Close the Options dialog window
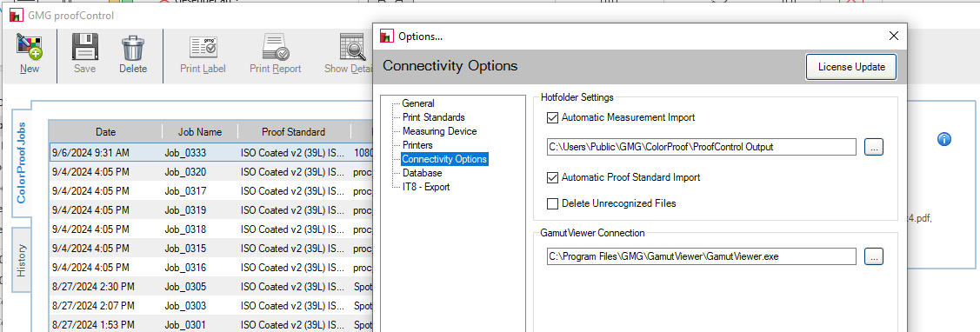Image resolution: width=980 pixels, height=332 pixels. coord(894,37)
